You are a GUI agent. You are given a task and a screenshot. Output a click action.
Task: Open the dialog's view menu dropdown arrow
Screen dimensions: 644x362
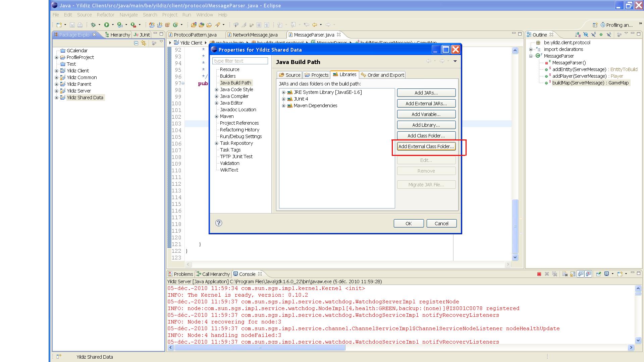click(x=455, y=61)
